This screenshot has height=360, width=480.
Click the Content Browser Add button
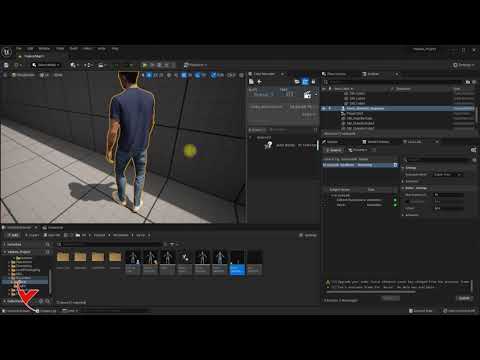tap(13, 235)
